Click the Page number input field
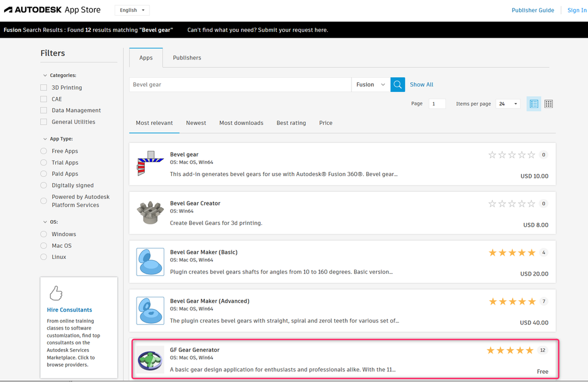Viewport: 588px width, 382px height. pos(437,104)
